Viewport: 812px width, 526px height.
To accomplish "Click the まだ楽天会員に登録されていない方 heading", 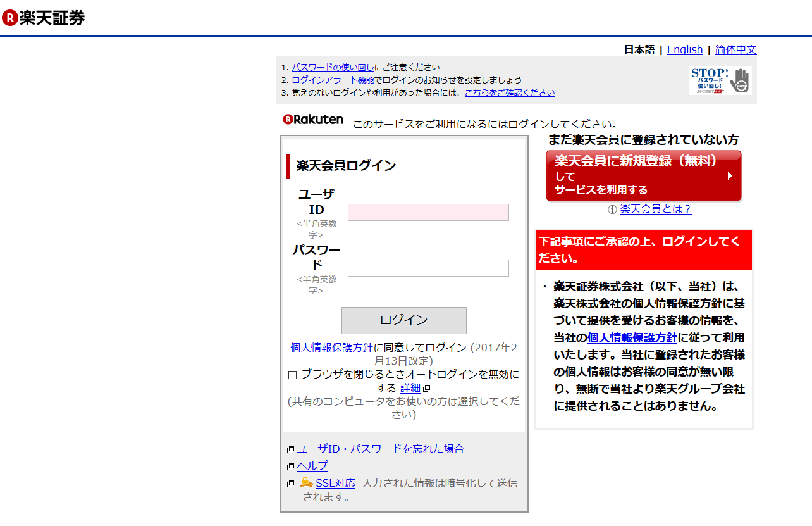I will pos(644,140).
